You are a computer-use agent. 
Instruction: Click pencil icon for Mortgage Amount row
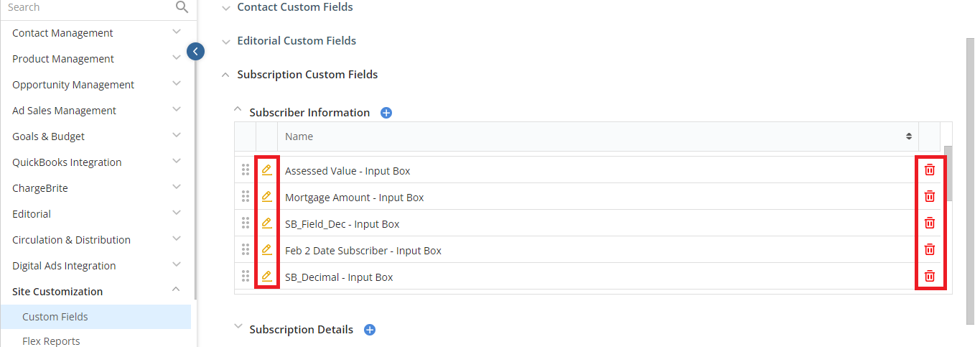pyautogui.click(x=267, y=197)
